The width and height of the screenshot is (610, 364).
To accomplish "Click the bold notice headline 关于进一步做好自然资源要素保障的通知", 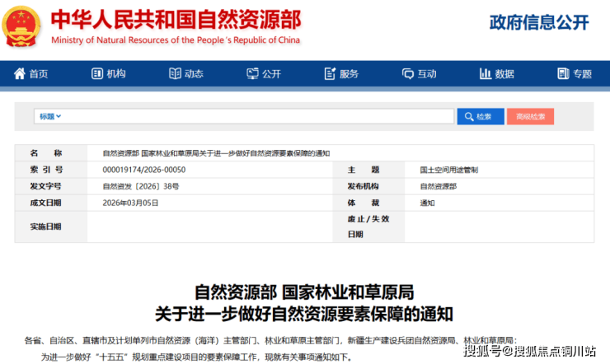I will pyautogui.click(x=304, y=314).
